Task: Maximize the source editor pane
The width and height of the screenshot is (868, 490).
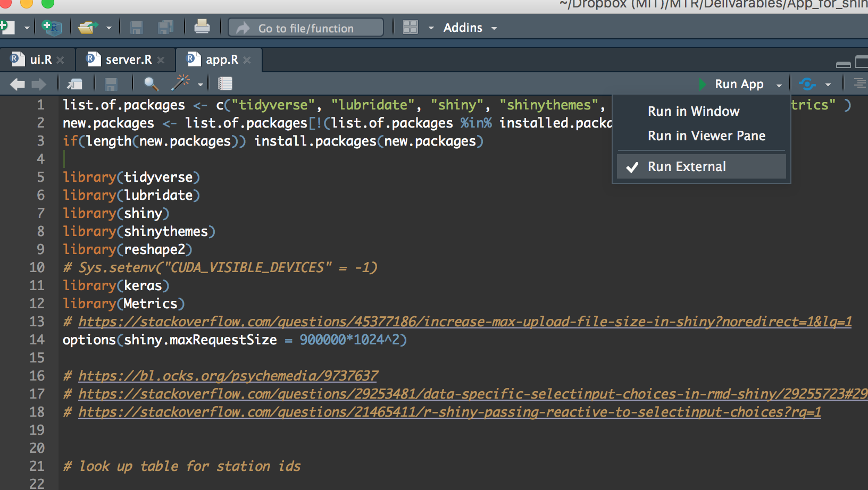Action: pos(862,62)
